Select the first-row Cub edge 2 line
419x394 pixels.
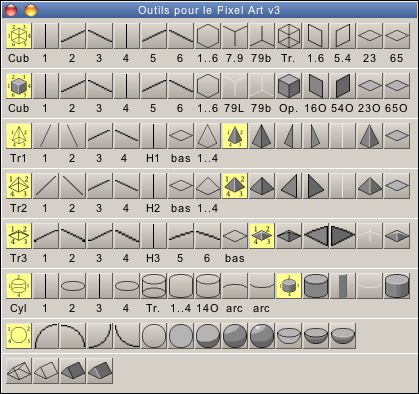[73, 36]
